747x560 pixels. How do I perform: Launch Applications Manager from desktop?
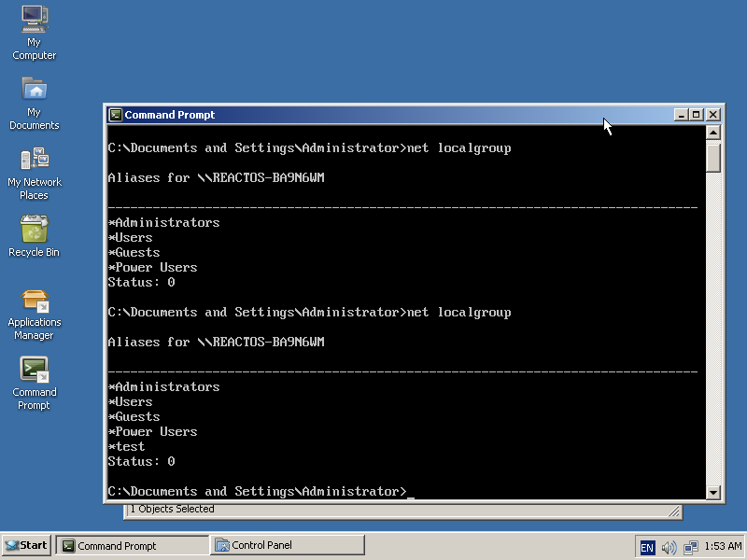click(x=35, y=301)
